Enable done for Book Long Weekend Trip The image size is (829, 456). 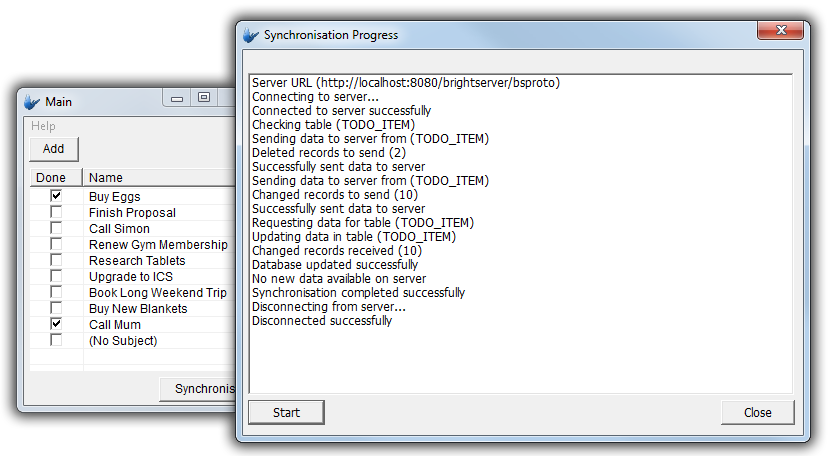coord(56,292)
